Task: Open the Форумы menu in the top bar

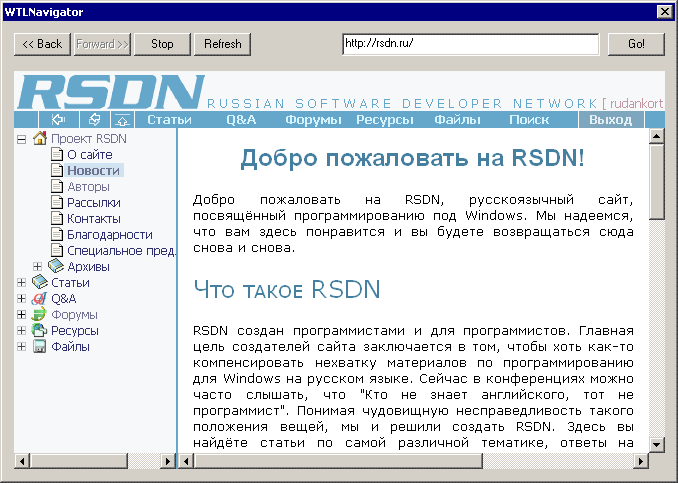Action: (313, 120)
